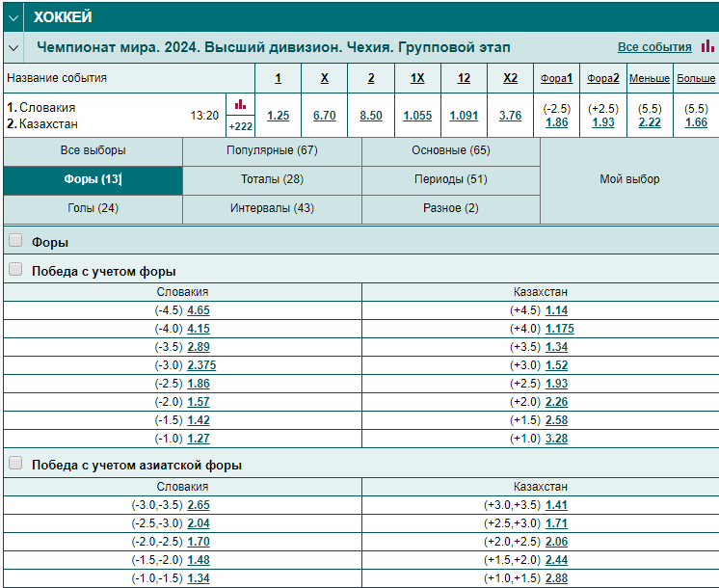Select Asian handicap (-3.0,-3.5) odds 2.65
This screenshot has height=588, width=719.
click(x=199, y=505)
